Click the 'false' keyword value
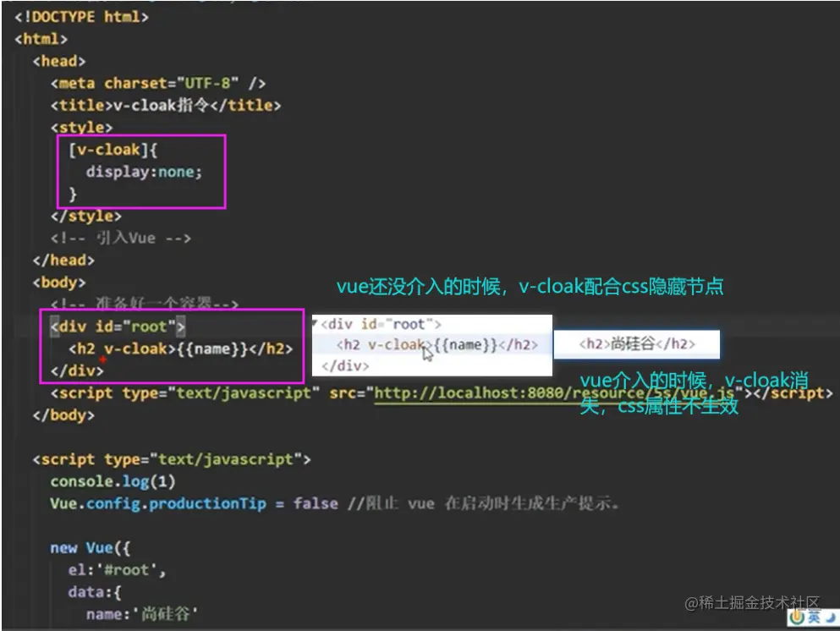Viewport: 840px width, 631px height. (x=316, y=504)
